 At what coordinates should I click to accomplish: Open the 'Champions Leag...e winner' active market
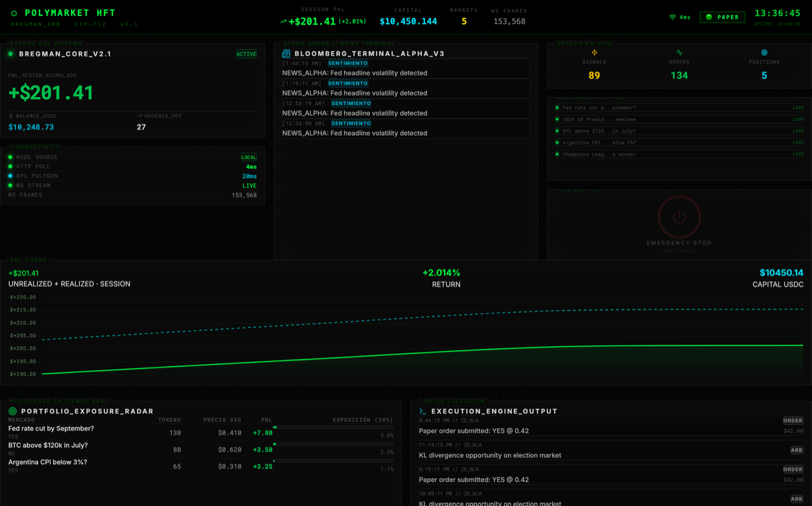pyautogui.click(x=679, y=154)
